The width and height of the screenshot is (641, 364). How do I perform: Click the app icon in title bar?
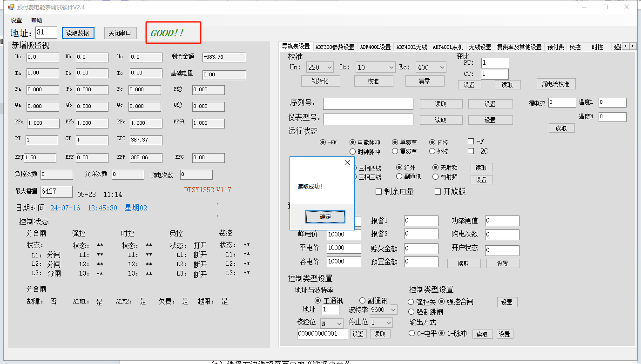(11, 7)
